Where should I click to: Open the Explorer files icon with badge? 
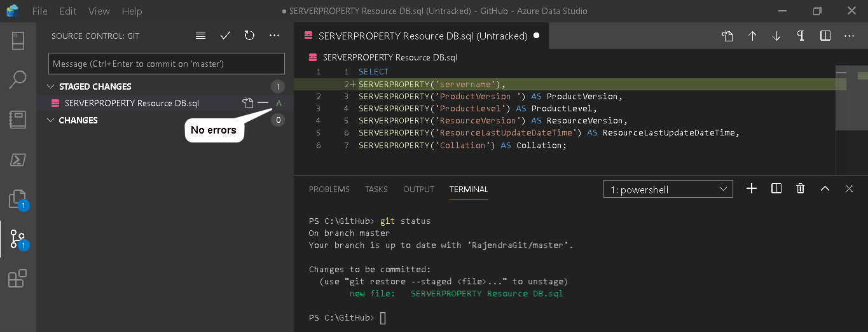18,199
